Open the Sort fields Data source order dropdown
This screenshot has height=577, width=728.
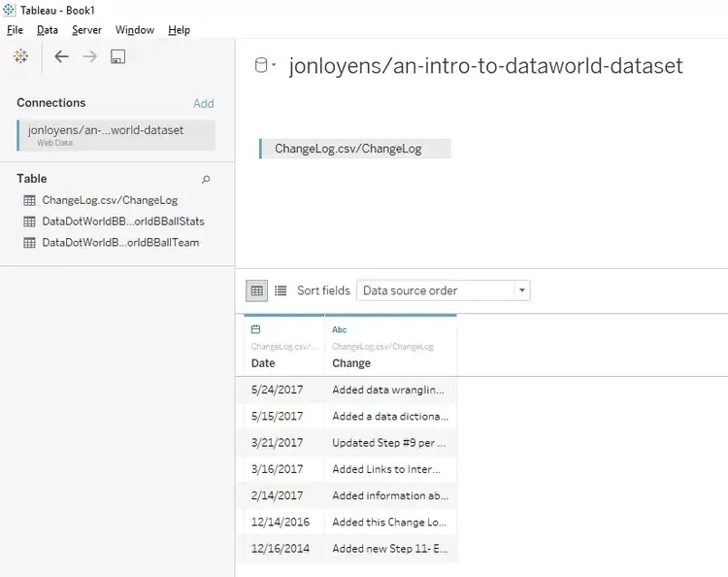tap(444, 290)
